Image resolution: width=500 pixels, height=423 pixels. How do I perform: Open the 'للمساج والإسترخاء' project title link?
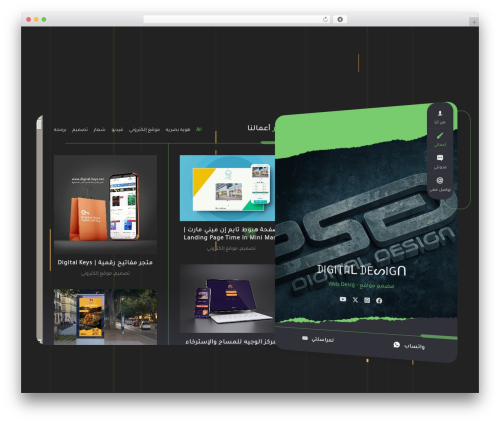point(230,342)
